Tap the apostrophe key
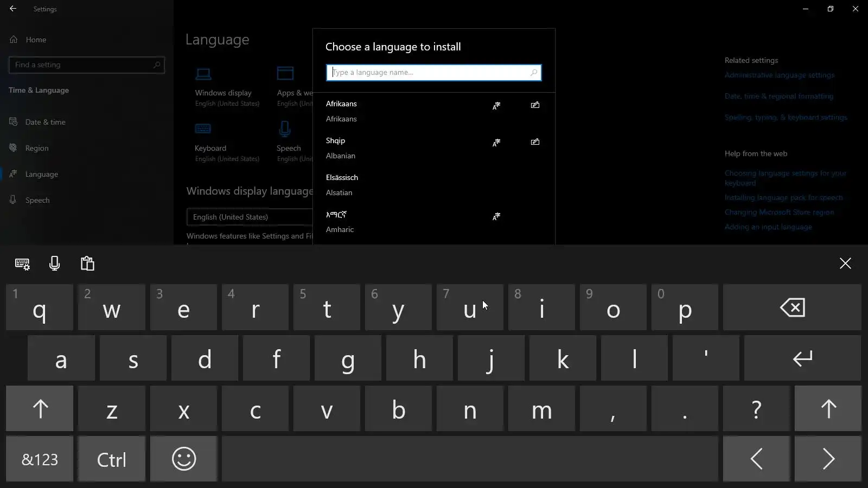The image size is (868, 488). tap(706, 358)
